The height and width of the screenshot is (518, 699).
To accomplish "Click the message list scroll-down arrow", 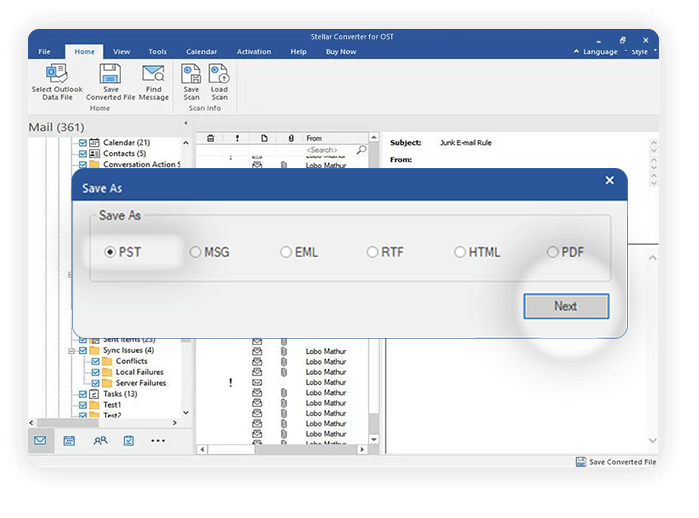I will 374,440.
